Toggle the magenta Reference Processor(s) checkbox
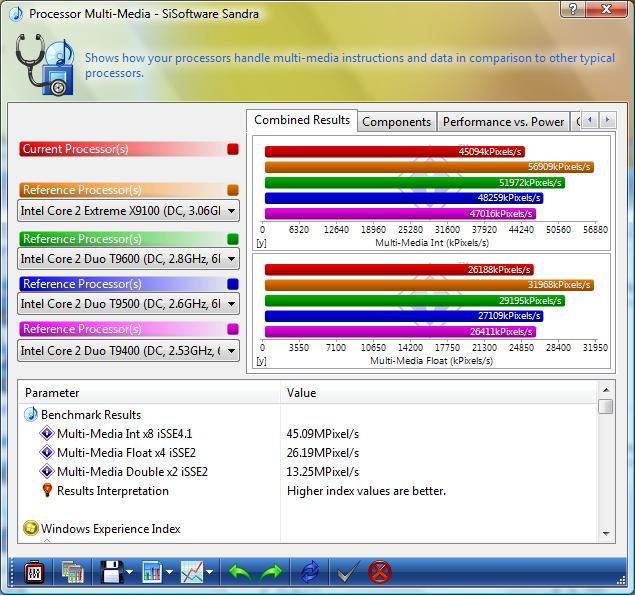The width and height of the screenshot is (635, 596). pyautogui.click(x=233, y=329)
